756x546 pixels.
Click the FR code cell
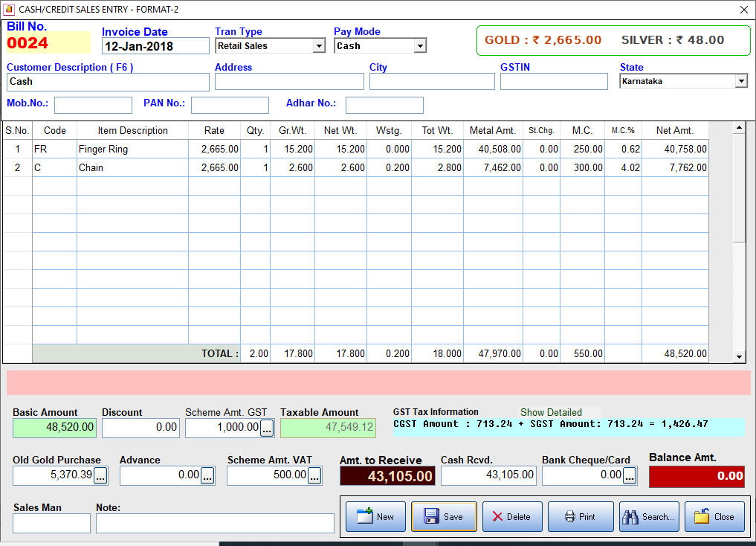pyautogui.click(x=54, y=149)
